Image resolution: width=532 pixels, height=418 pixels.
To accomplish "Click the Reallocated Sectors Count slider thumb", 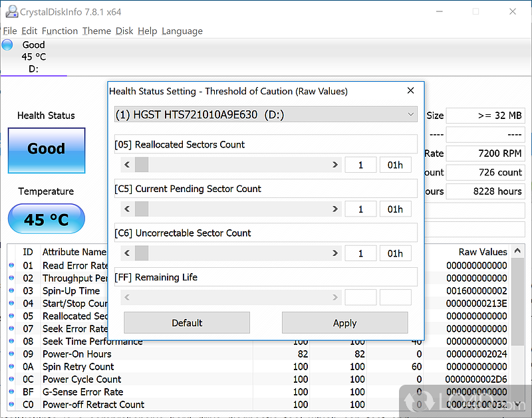I will coord(142,165).
